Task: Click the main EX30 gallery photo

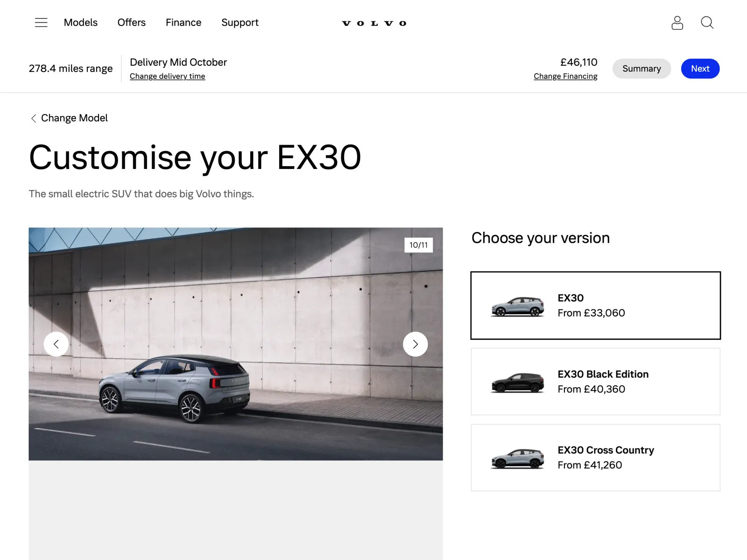Action: [236, 344]
